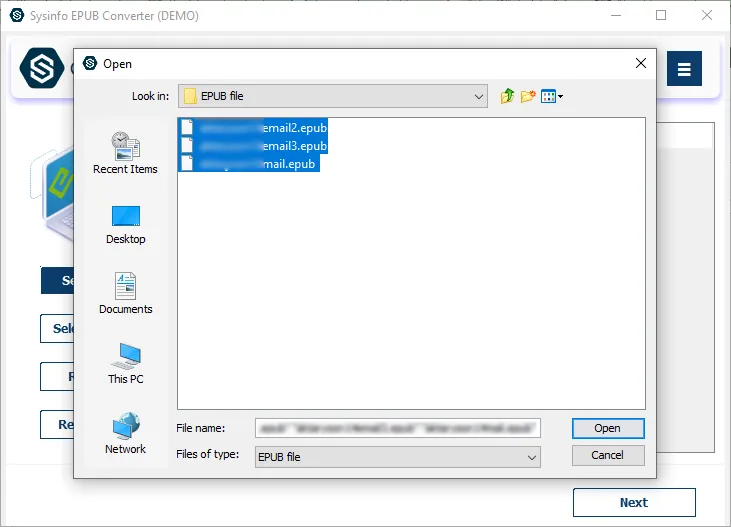Open the hamburger menu in Sysinfo window
This screenshot has height=527, width=731.
pyautogui.click(x=684, y=69)
